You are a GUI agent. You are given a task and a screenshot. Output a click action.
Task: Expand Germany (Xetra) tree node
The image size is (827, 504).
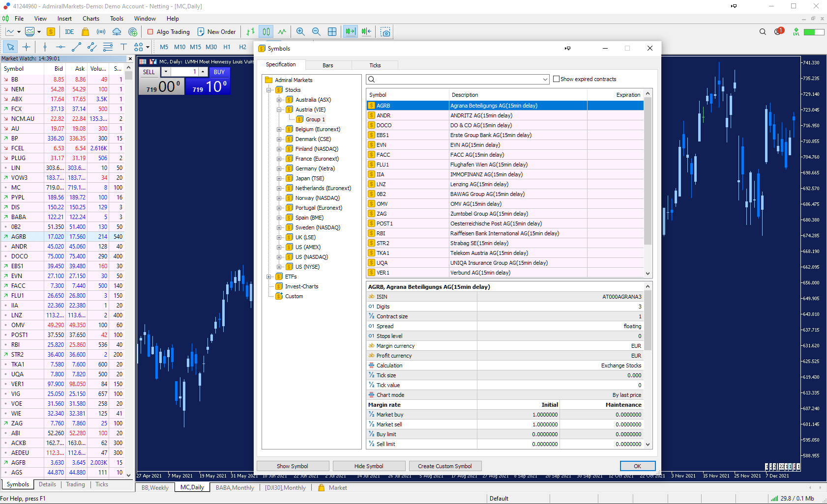coord(279,168)
